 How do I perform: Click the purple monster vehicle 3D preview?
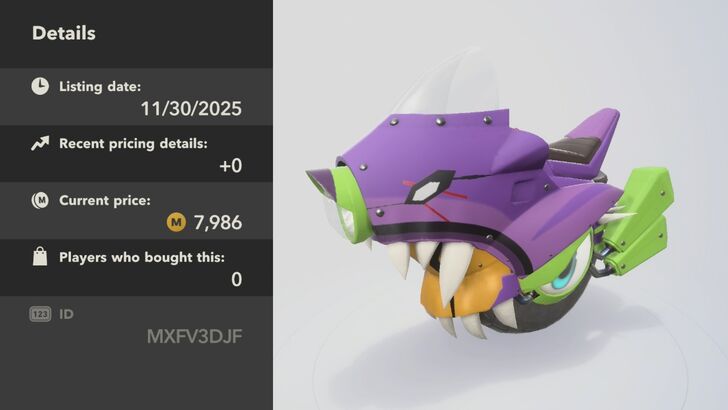pyautogui.click(x=490, y=223)
